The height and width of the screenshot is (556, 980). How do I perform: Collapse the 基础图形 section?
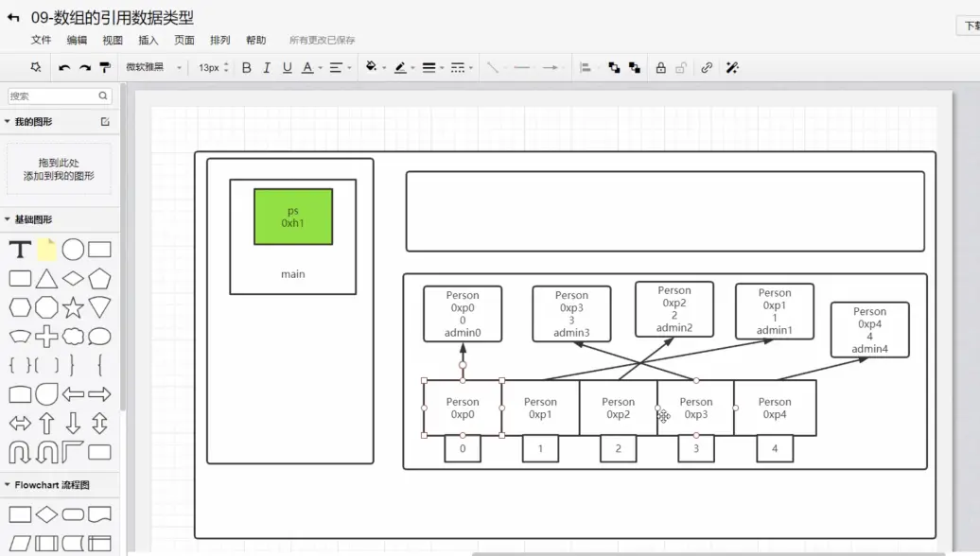(x=7, y=219)
